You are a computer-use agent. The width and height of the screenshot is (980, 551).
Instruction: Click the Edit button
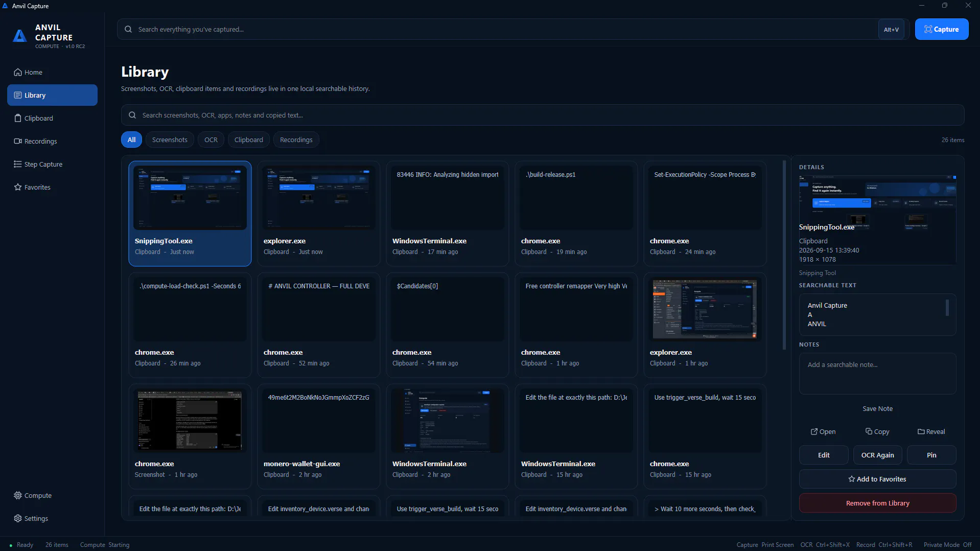click(824, 455)
